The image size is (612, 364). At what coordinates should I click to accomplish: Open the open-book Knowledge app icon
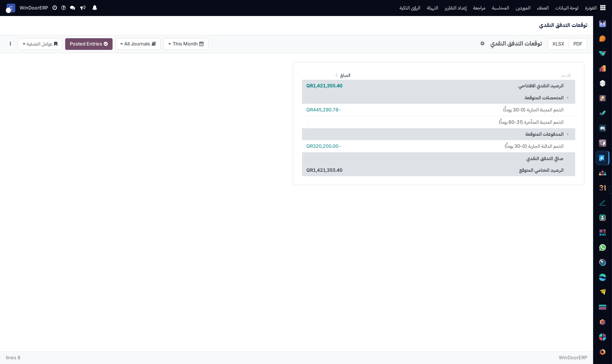pyautogui.click(x=602, y=128)
